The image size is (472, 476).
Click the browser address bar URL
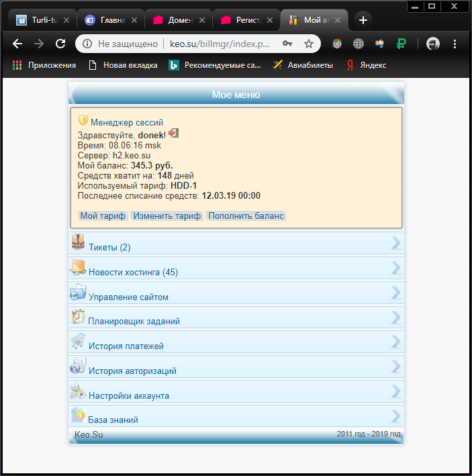tap(222, 44)
